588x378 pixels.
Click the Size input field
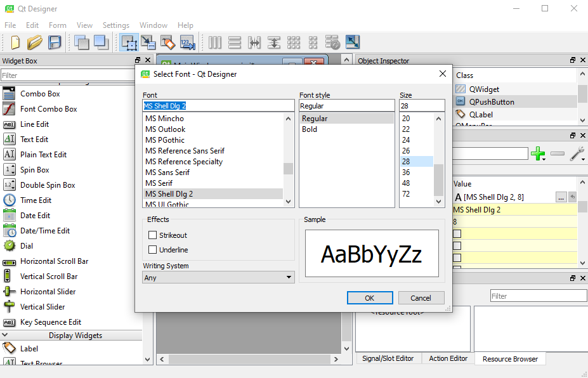point(422,106)
